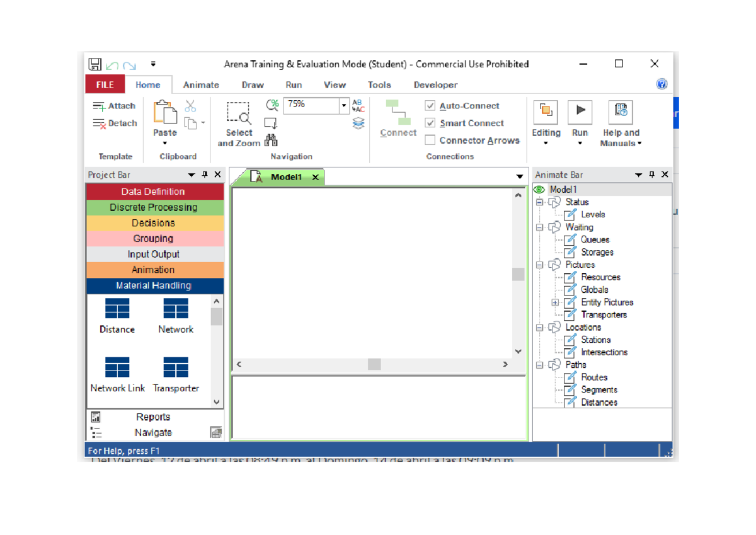Screen dimensions: 756x535
Task: Open the document tab list dropdown
Action: [520, 177]
